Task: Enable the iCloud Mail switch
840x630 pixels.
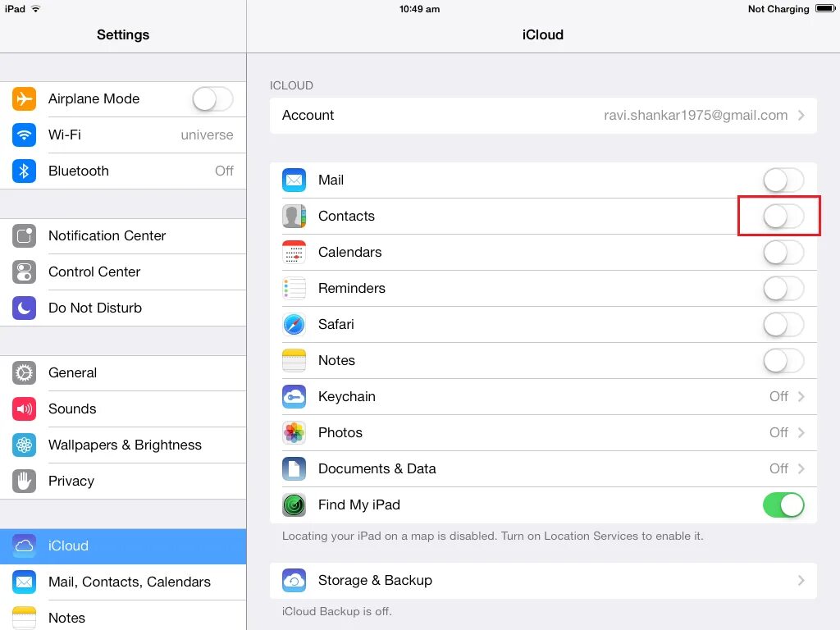Action: [783, 180]
